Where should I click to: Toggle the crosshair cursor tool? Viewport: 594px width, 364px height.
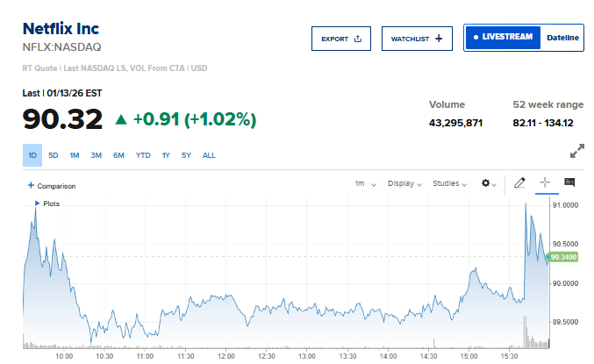coord(545,183)
